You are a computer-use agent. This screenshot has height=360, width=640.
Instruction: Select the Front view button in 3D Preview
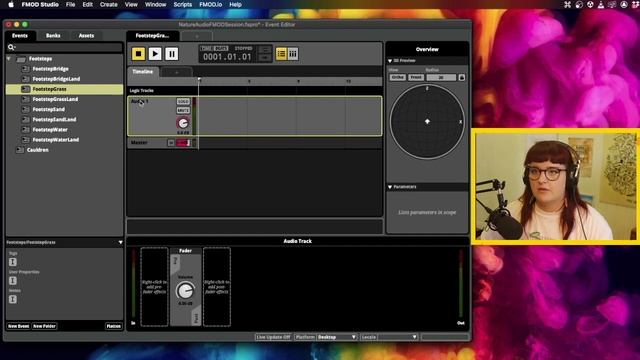tap(416, 78)
